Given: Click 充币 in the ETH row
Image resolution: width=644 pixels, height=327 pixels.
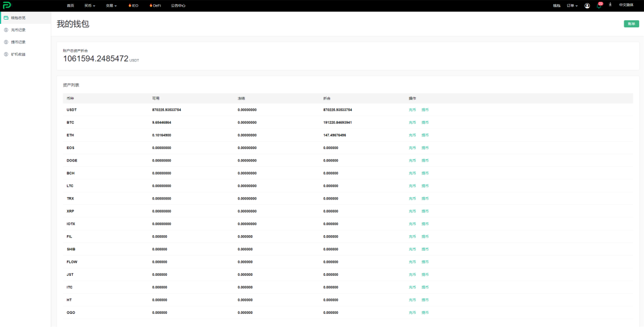Looking at the screenshot, I should [x=413, y=135].
